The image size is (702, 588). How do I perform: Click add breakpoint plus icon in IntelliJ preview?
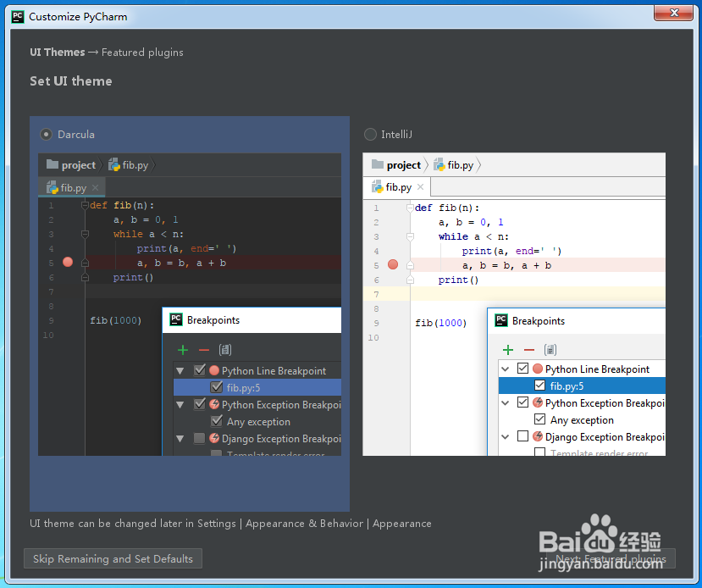(x=508, y=350)
